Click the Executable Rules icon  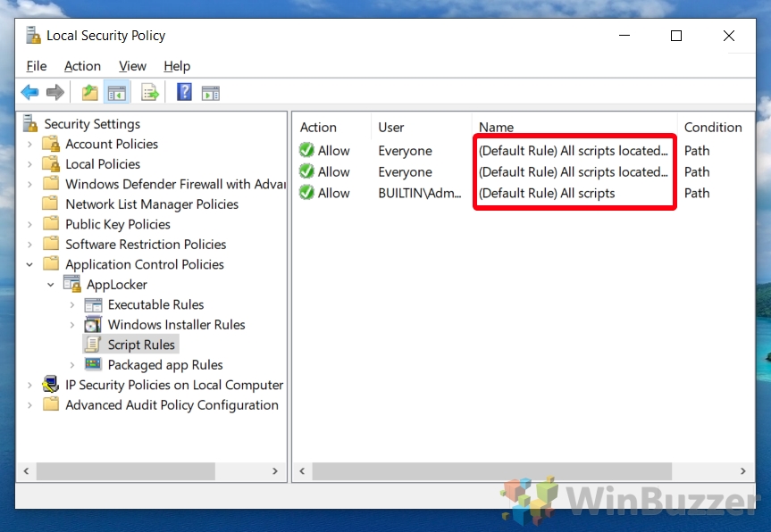pyautogui.click(x=93, y=305)
